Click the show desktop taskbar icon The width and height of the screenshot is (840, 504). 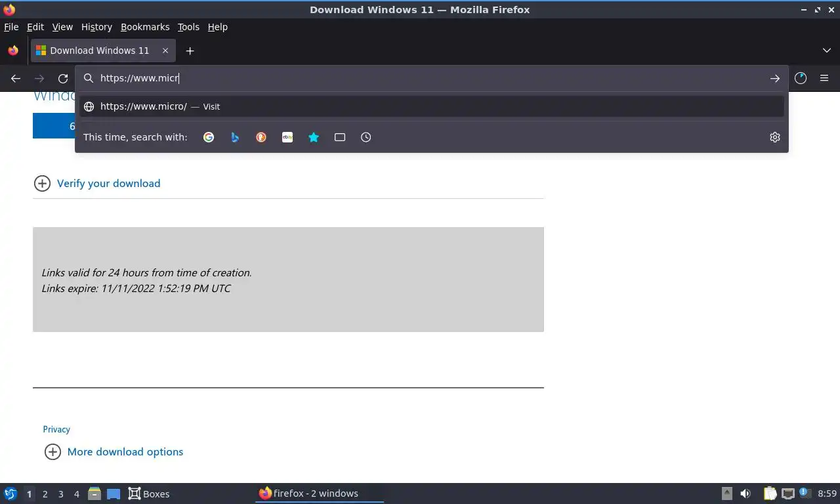point(114,493)
